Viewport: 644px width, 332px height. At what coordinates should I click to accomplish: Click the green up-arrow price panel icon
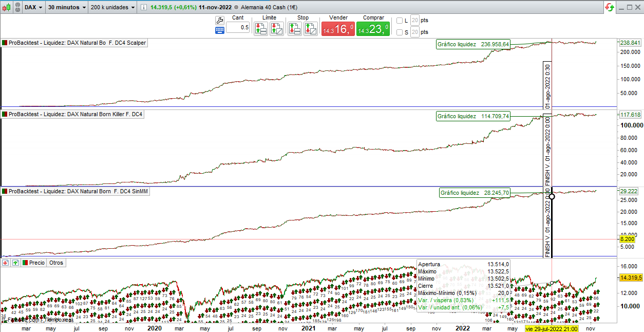coord(15,263)
